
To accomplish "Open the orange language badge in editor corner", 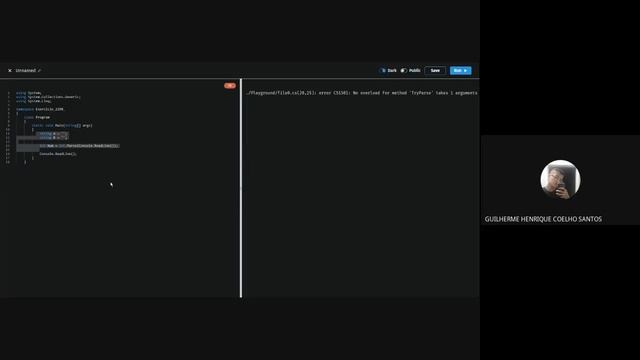I will point(230,86).
